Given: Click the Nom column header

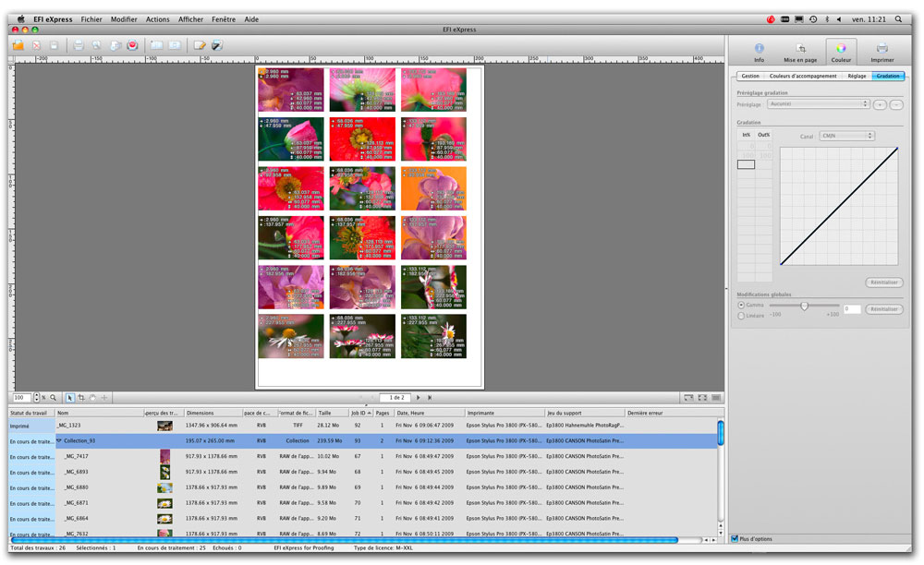Looking at the screenshot, I should pyautogui.click(x=100, y=414).
